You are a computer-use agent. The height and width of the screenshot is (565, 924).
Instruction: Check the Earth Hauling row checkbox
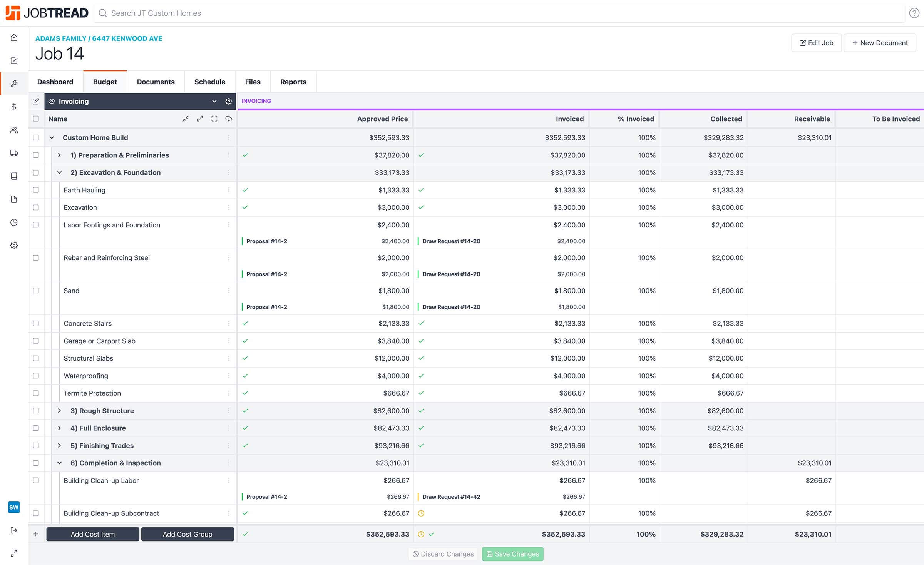36,190
